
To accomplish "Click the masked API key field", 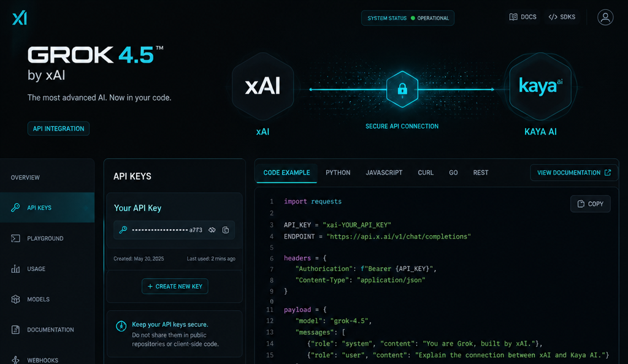I will pos(174,230).
